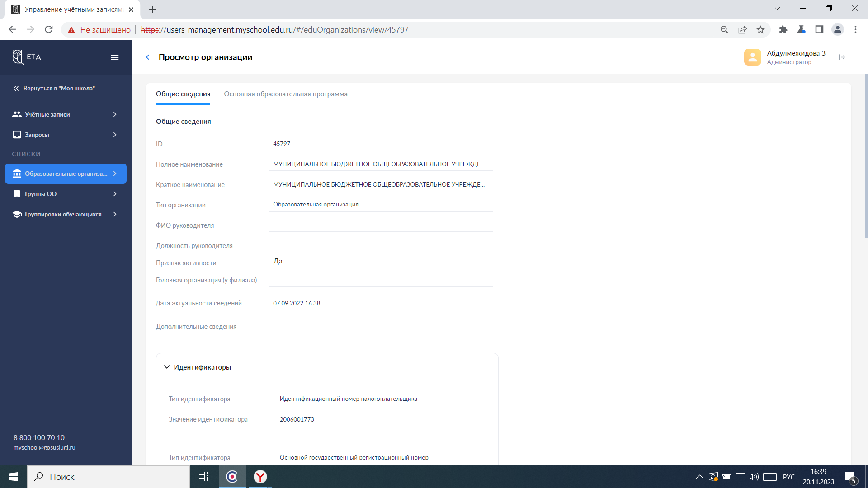Click the ID field value 45797

click(282, 144)
